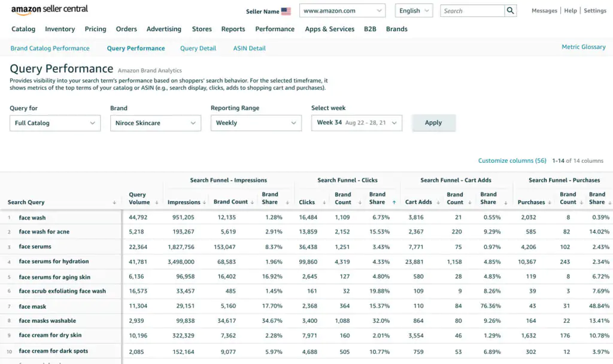This screenshot has width=613, height=364.
Task: Select the 'face wash for acne' query
Action: [44, 232]
